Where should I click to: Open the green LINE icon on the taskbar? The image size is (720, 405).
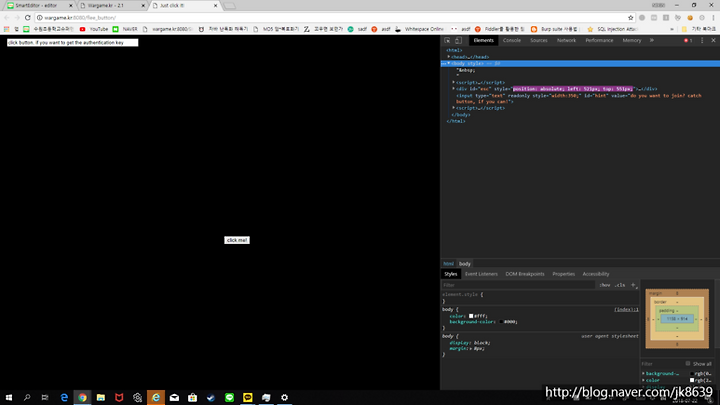point(230,397)
